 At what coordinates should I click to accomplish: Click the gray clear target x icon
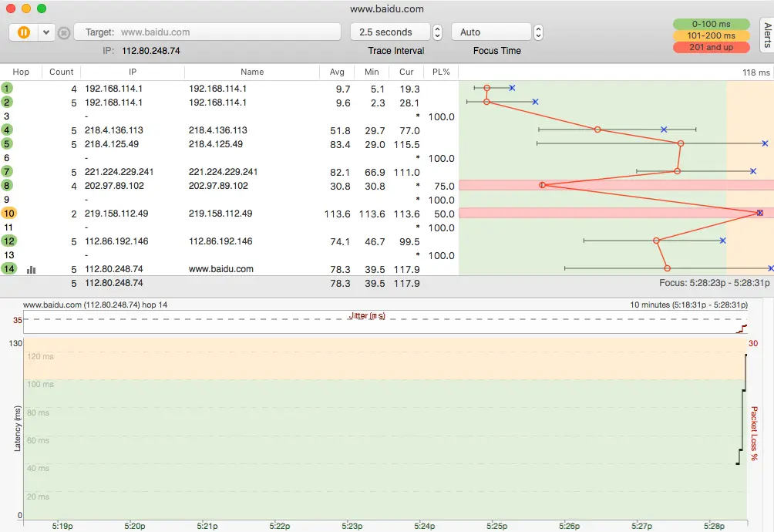64,32
